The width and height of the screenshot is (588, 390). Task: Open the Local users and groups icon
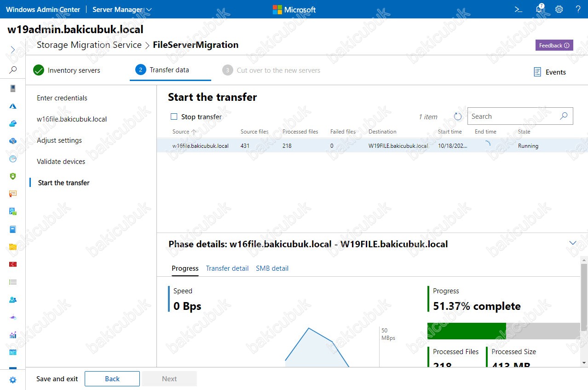tap(13, 299)
